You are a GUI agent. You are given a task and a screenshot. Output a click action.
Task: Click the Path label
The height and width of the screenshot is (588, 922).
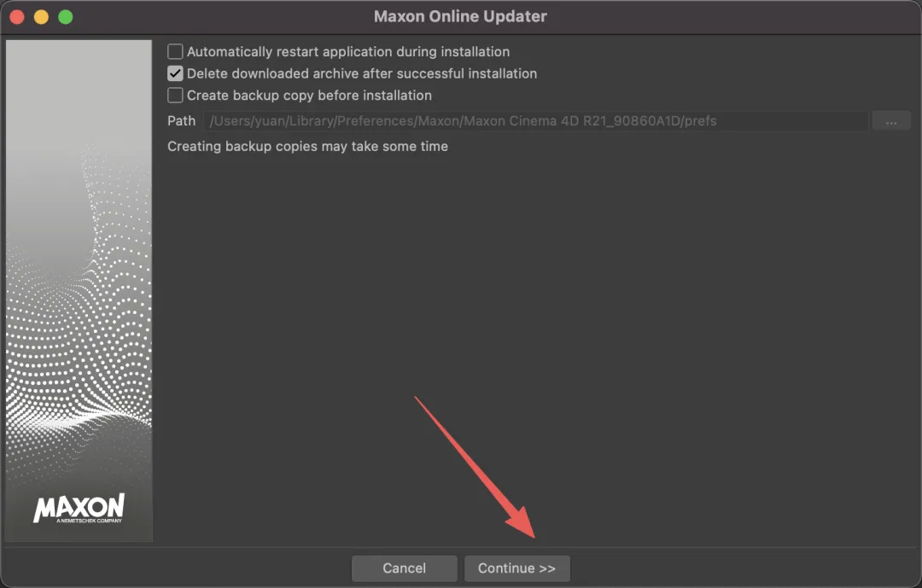click(181, 121)
